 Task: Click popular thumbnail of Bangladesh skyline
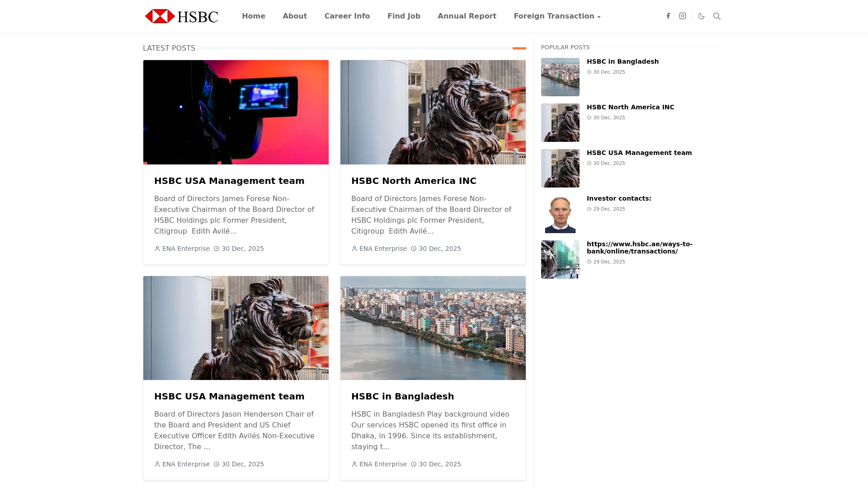tap(560, 77)
